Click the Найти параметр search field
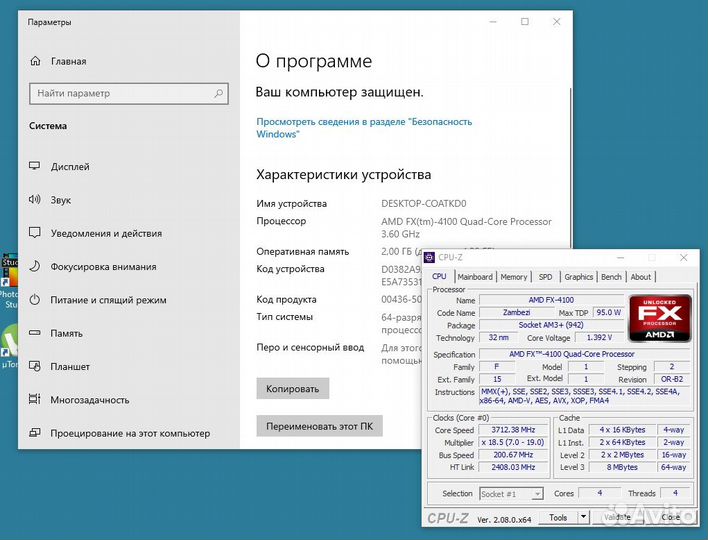 pyautogui.click(x=129, y=93)
